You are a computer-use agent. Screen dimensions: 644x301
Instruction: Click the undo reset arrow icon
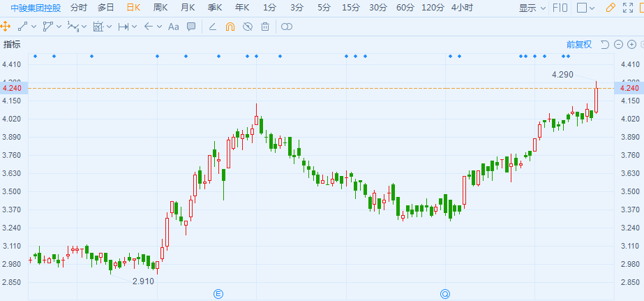click(604, 45)
